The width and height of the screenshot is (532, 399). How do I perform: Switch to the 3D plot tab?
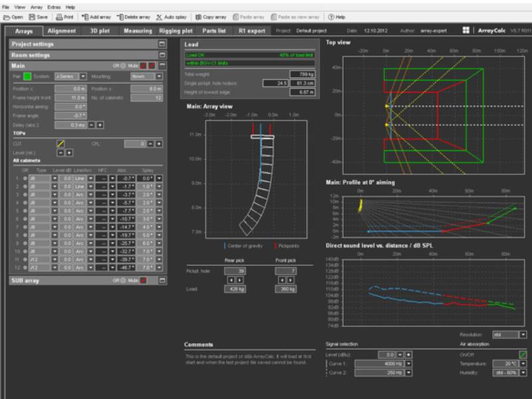click(x=100, y=31)
